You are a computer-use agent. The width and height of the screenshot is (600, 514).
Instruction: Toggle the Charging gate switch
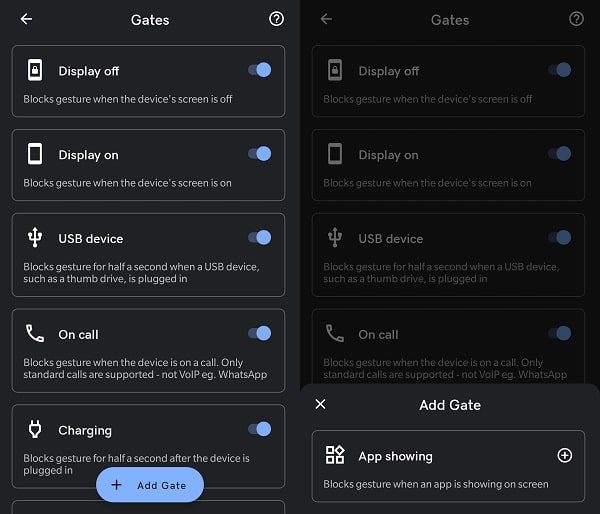coord(260,429)
